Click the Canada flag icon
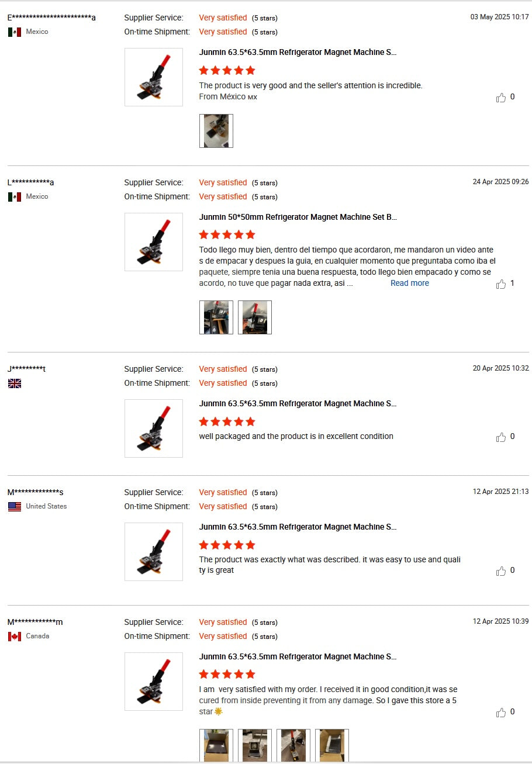Viewport: 532px width, 764px height. click(15, 636)
